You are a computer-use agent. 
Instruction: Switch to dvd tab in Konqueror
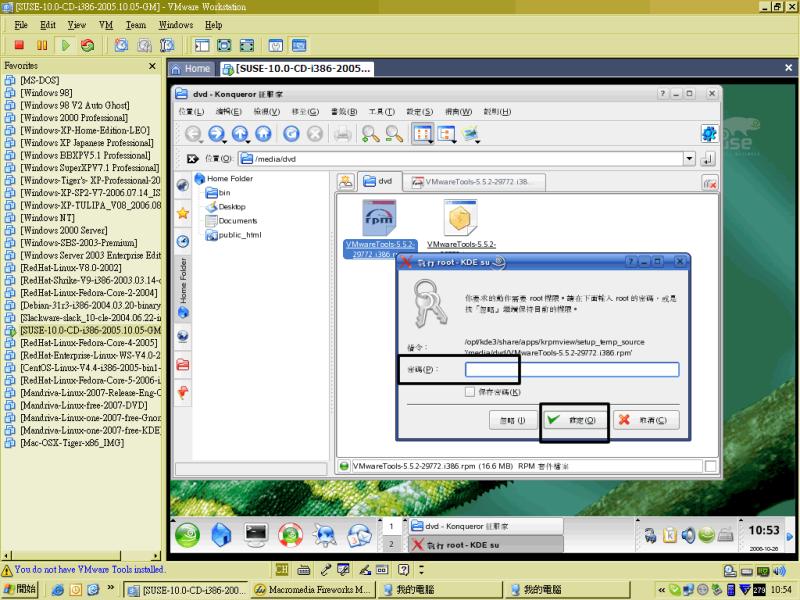379,181
